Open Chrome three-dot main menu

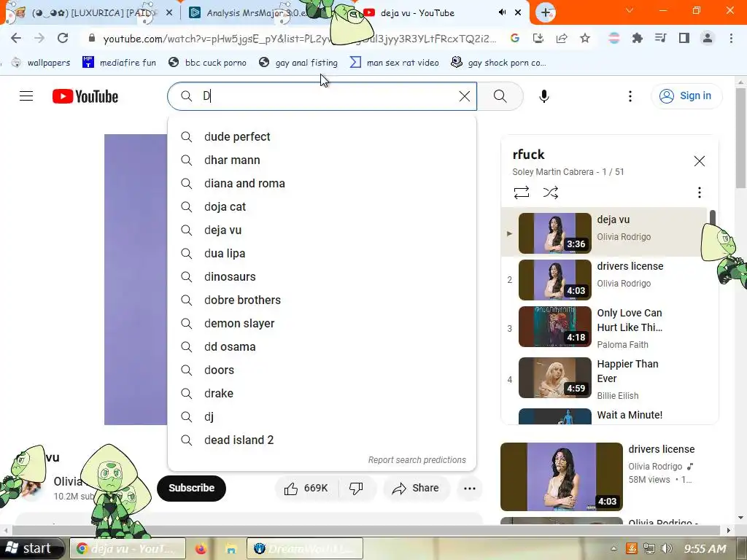click(731, 38)
